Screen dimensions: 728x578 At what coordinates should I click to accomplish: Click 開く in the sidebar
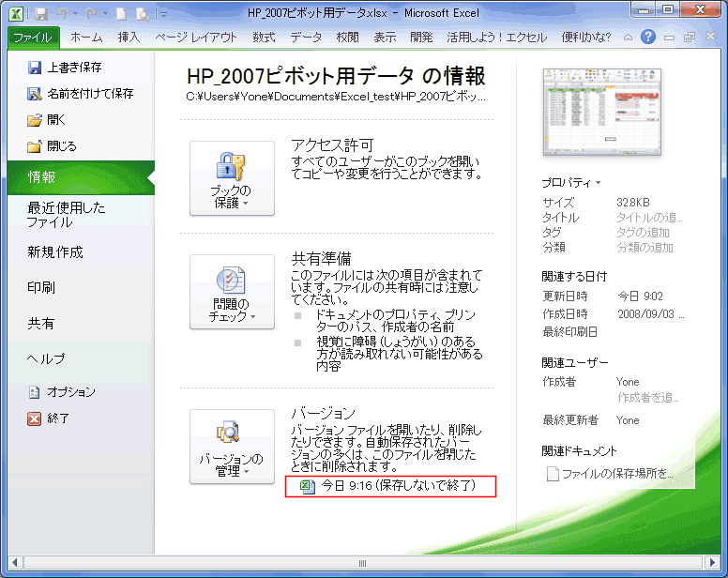46,120
